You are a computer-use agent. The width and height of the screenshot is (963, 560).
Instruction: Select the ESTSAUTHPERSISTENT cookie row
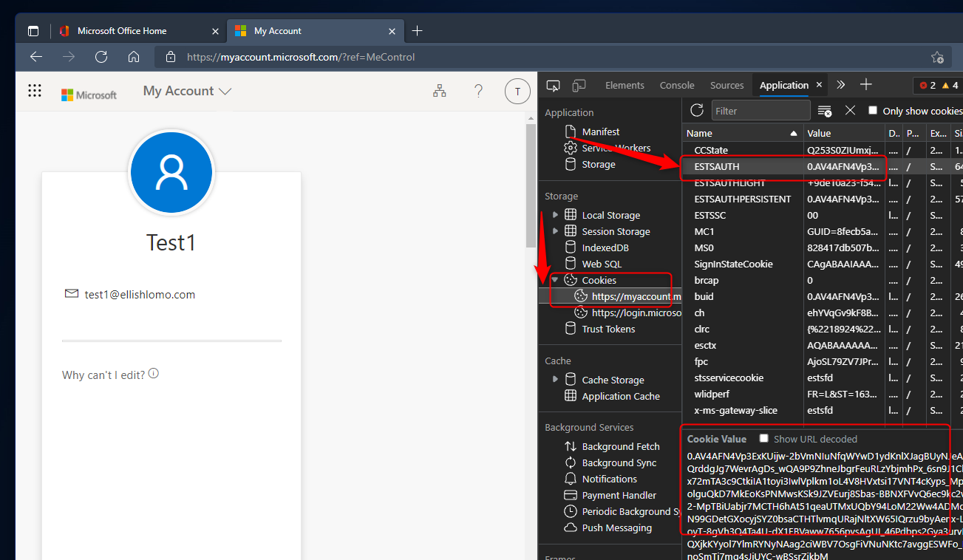tap(742, 199)
